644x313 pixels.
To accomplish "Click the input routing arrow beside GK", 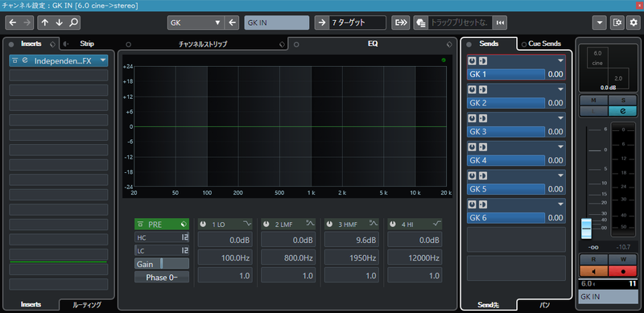I will (x=233, y=23).
